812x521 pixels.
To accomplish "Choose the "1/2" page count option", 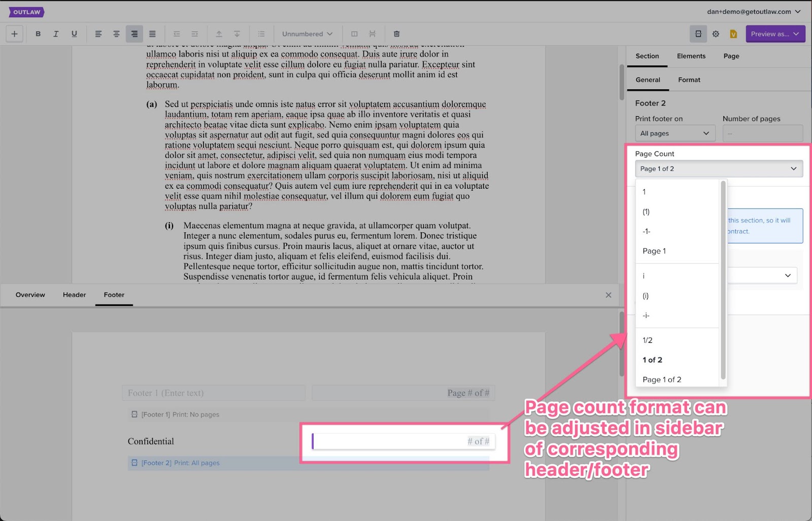I will pos(648,340).
